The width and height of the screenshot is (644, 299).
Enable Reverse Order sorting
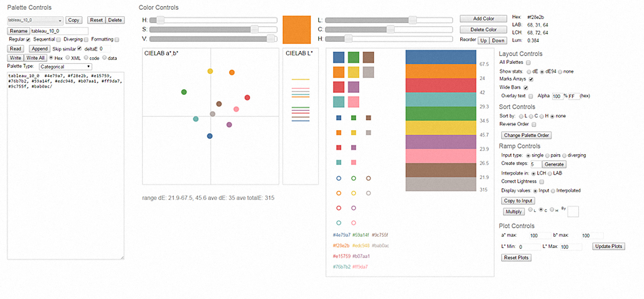pos(534,123)
